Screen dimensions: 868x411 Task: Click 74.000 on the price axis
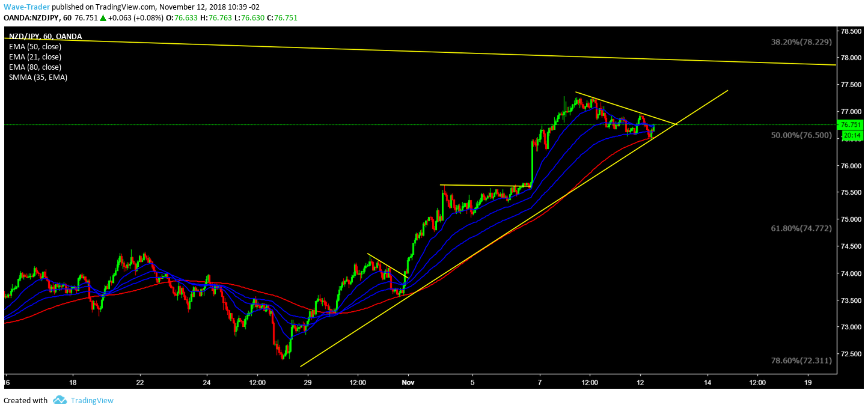[852, 273]
